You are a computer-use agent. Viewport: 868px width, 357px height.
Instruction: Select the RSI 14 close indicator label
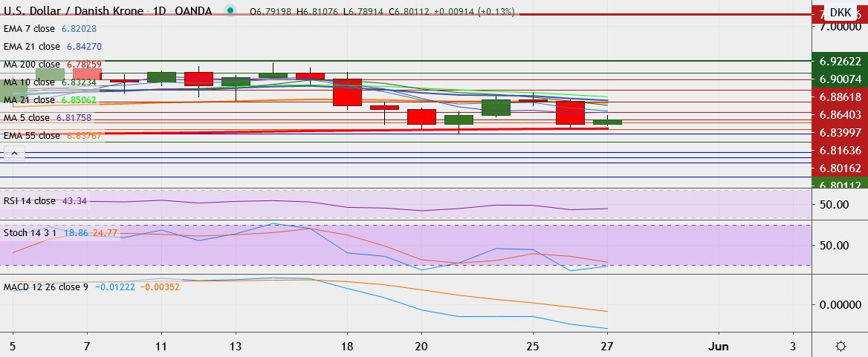pyautogui.click(x=29, y=201)
